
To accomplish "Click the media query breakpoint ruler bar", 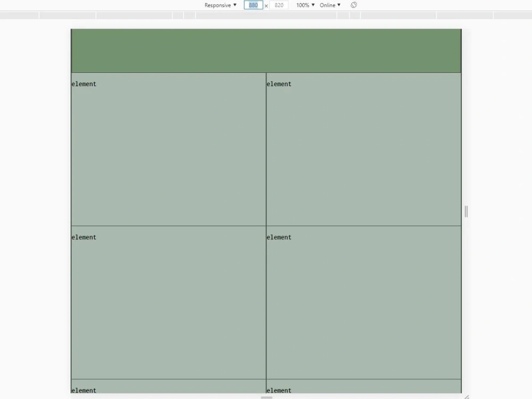I will click(x=266, y=15).
